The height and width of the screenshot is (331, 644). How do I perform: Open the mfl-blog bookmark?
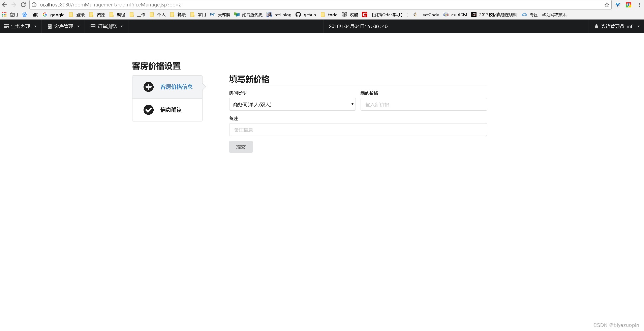pyautogui.click(x=279, y=15)
